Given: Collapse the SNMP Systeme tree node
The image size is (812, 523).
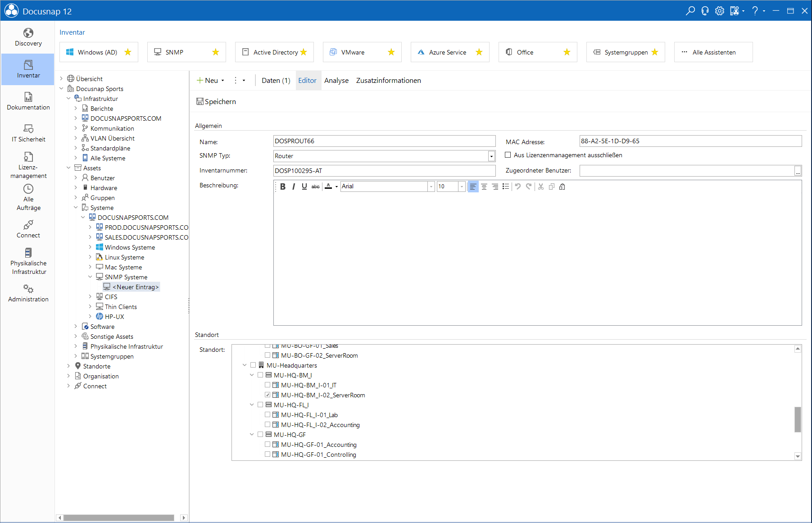Looking at the screenshot, I should pyautogui.click(x=90, y=277).
